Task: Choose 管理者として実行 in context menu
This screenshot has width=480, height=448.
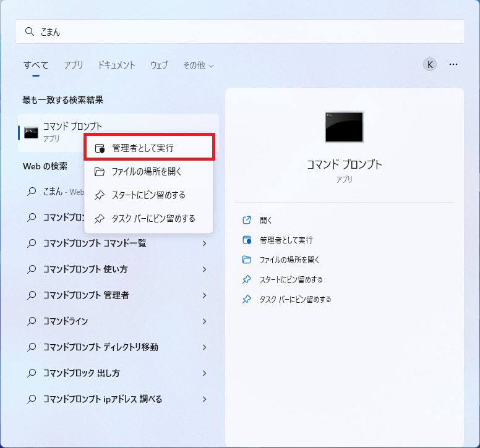Action: pyautogui.click(x=149, y=148)
